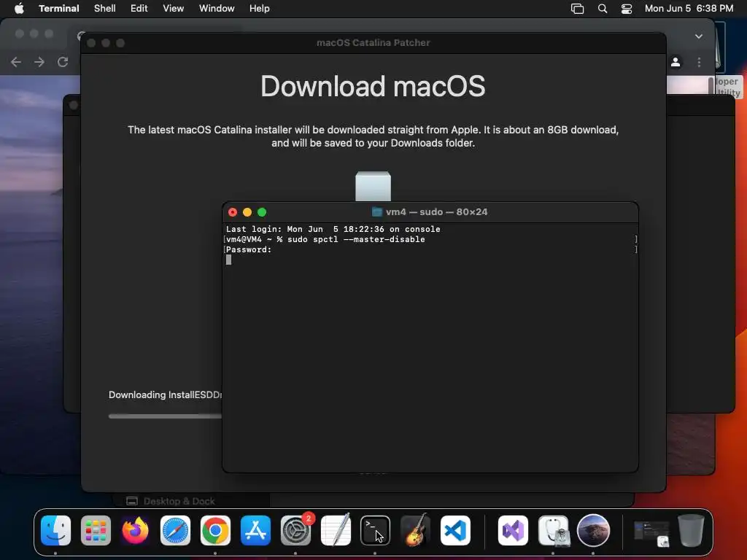Click the browser forward arrow
This screenshot has height=560, width=747.
[39, 62]
